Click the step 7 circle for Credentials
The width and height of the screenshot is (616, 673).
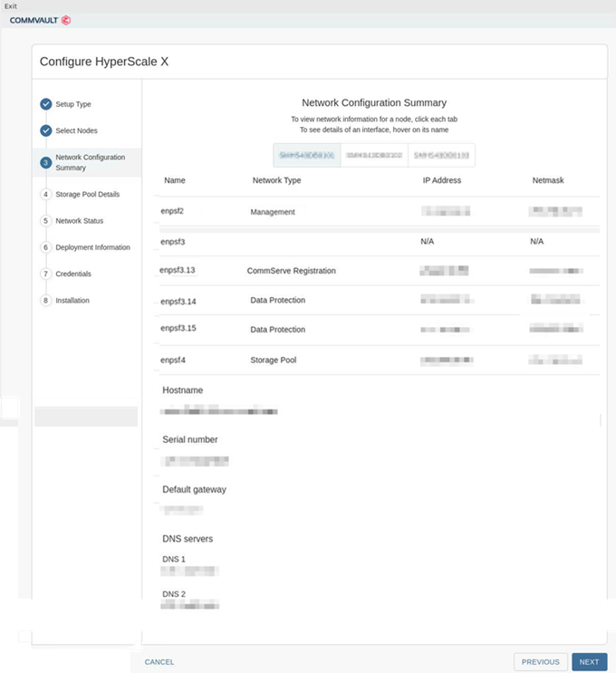point(46,274)
